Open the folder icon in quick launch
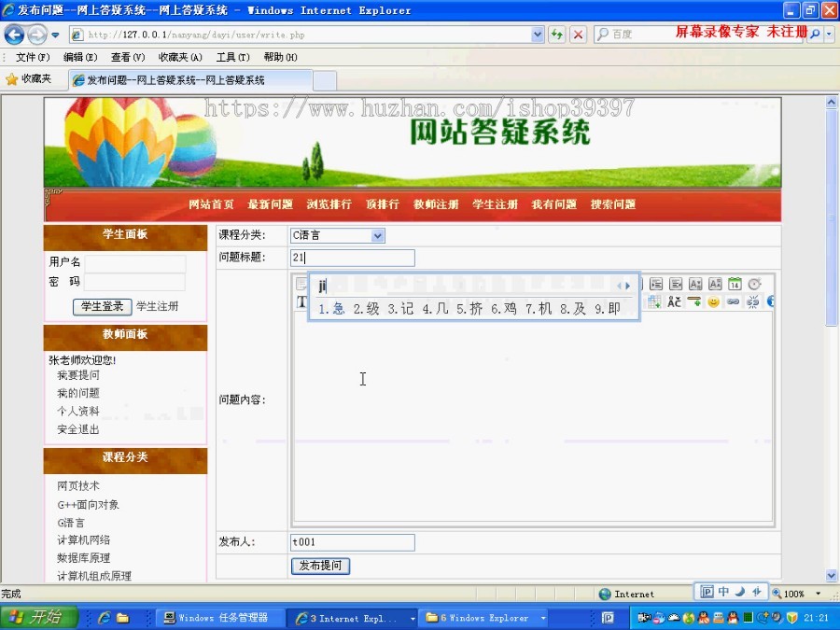 coord(122,618)
